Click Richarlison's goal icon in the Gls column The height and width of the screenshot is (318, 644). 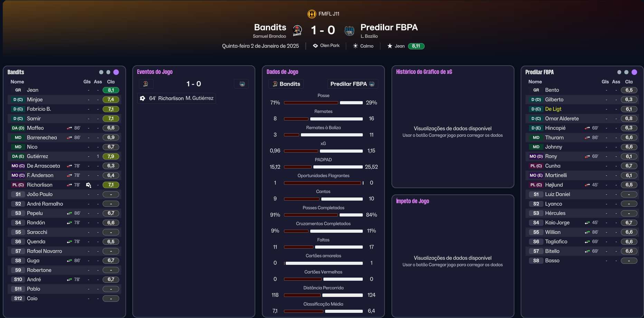(x=88, y=185)
